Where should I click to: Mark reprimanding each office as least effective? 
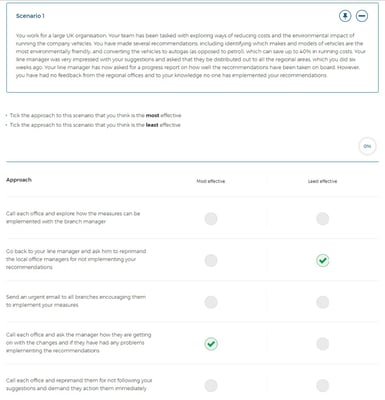point(323,385)
